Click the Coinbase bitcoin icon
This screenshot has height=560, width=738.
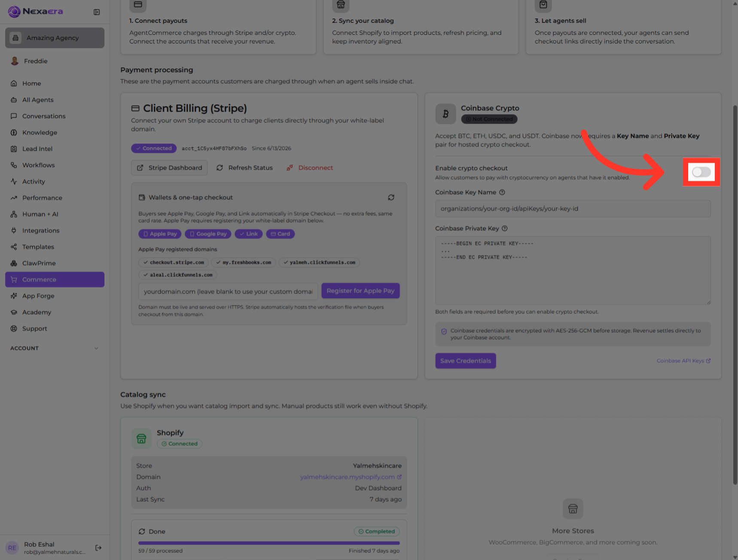click(x=445, y=114)
